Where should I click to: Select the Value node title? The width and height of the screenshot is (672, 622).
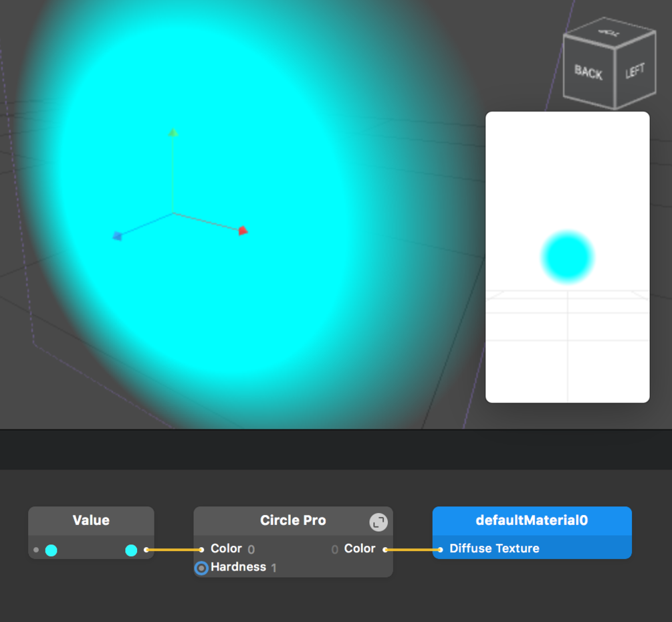(x=90, y=520)
